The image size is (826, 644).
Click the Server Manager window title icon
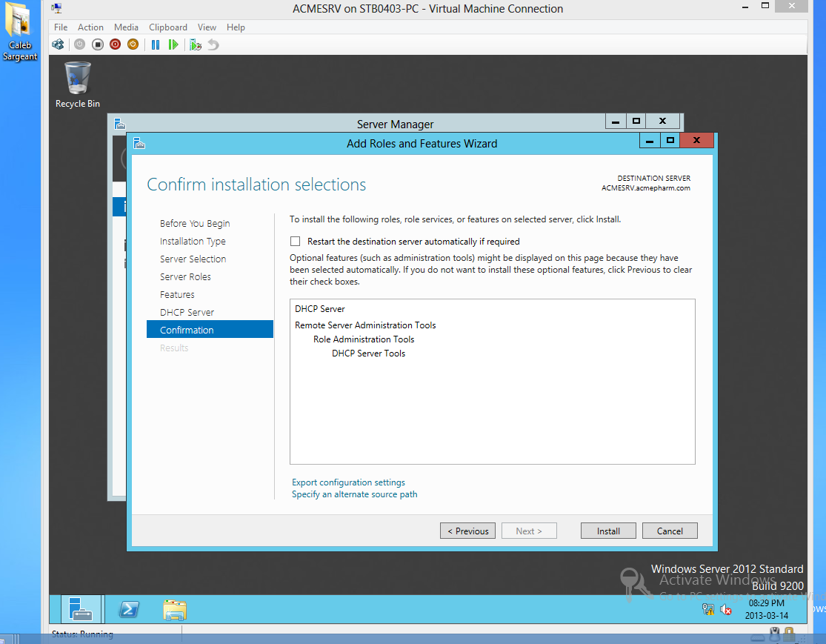coord(120,124)
